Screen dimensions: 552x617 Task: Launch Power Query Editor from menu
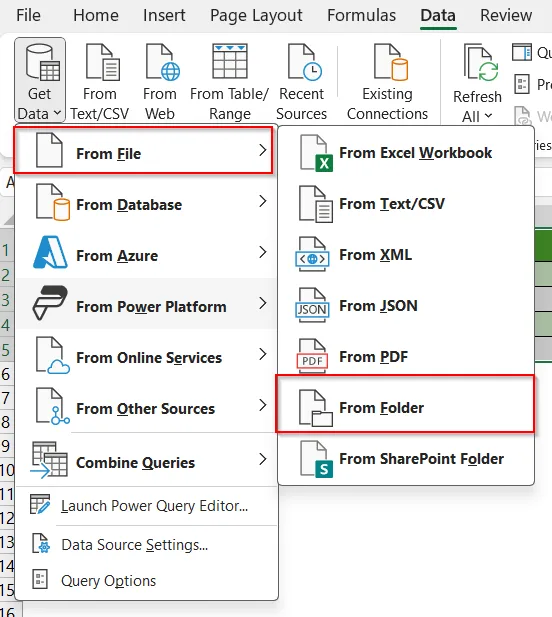pyautogui.click(x=146, y=506)
